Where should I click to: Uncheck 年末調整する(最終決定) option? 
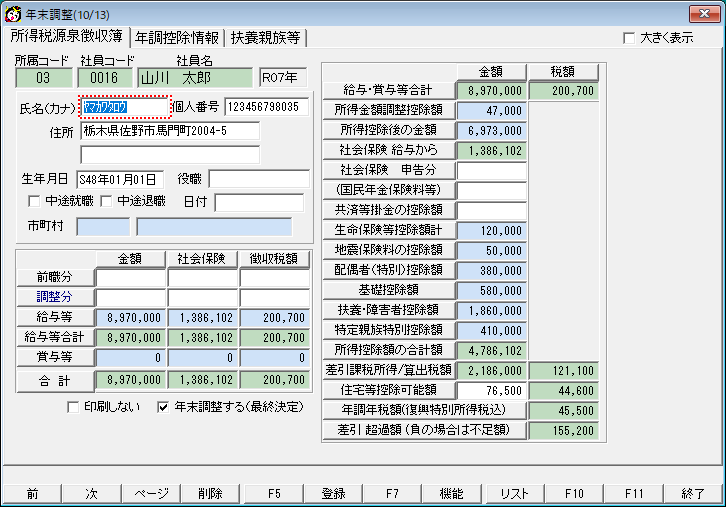pos(164,407)
